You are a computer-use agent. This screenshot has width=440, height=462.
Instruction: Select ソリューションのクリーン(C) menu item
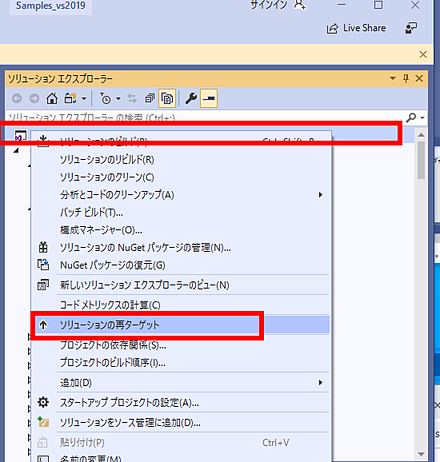[182, 177]
